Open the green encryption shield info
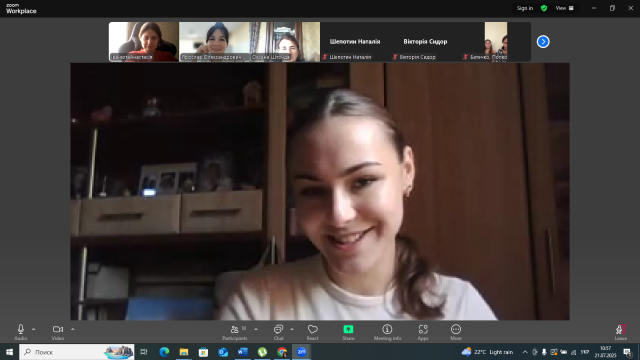 tap(544, 8)
